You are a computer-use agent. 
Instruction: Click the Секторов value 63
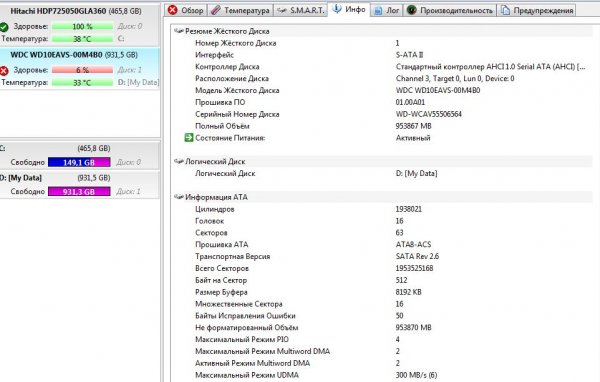click(x=399, y=233)
